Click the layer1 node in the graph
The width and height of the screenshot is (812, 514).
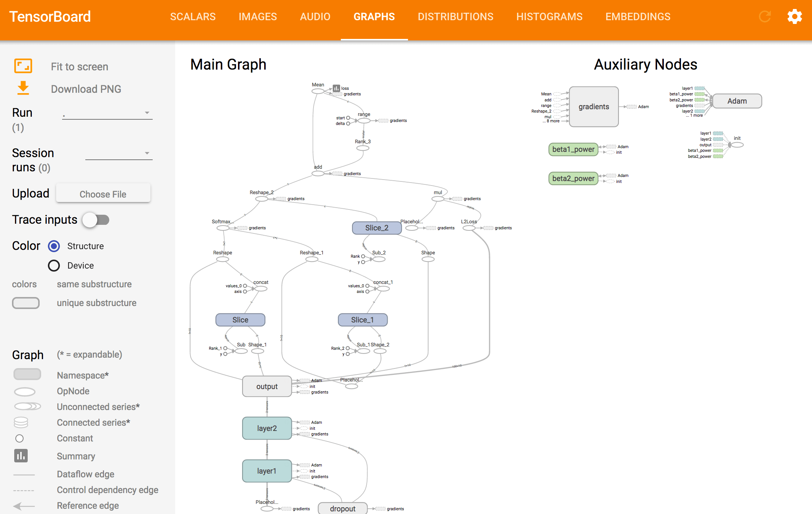point(267,471)
